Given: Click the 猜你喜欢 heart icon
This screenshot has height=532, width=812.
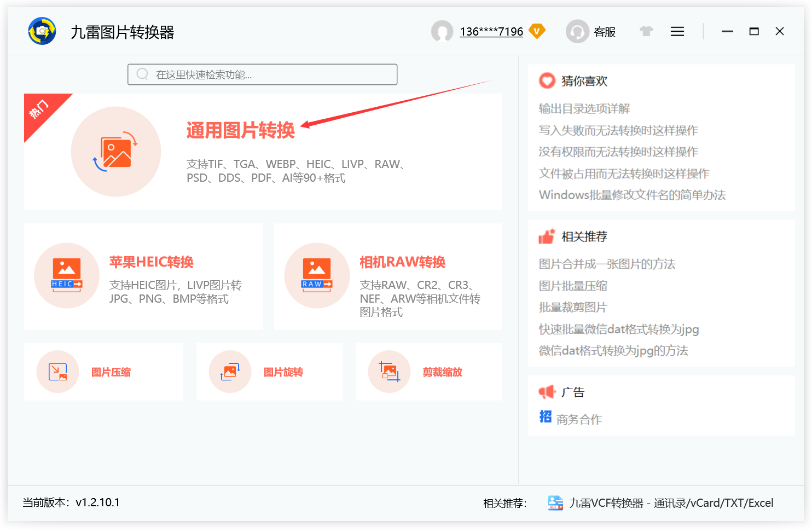Looking at the screenshot, I should pos(547,81).
